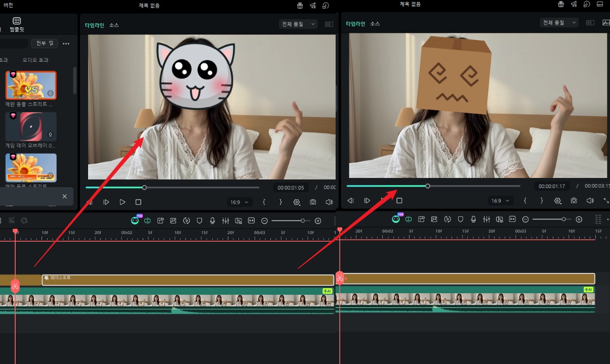
Task: Open audio mixer in right timeline toolbar
Action: click(x=486, y=219)
